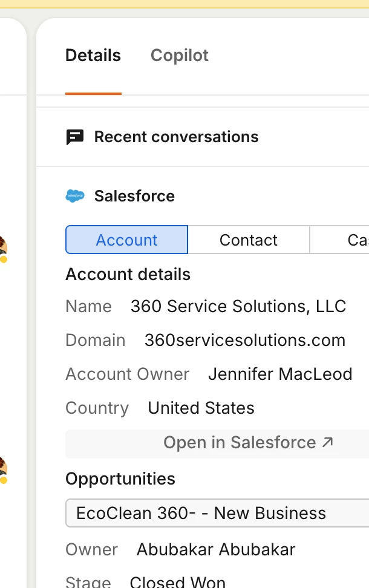369x588 pixels.
Task: Click the Salesforce cloud logo icon
Action: 75,196
